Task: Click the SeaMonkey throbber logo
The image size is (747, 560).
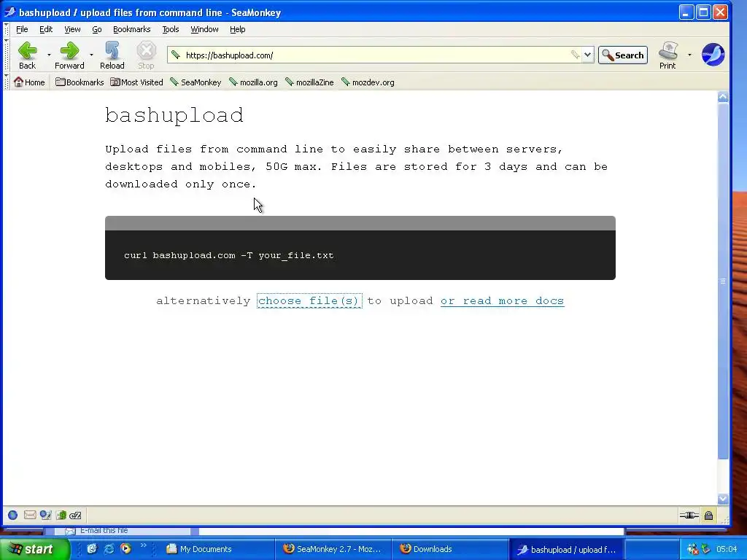Action: 713,54
